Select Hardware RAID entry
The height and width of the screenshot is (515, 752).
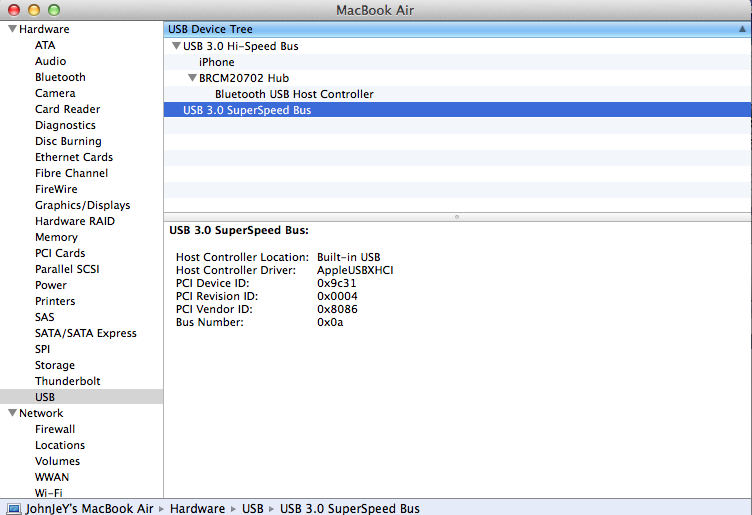click(x=75, y=221)
